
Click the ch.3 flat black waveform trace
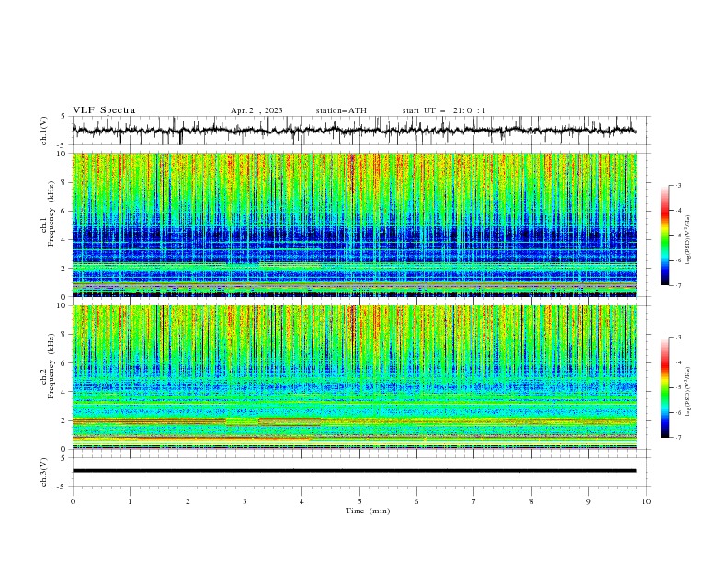(354, 471)
